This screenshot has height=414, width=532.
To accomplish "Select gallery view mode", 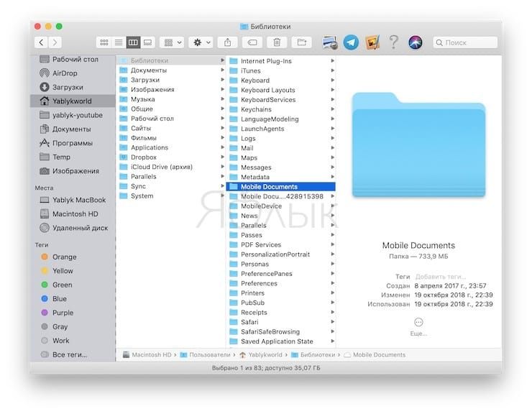I will [147, 43].
